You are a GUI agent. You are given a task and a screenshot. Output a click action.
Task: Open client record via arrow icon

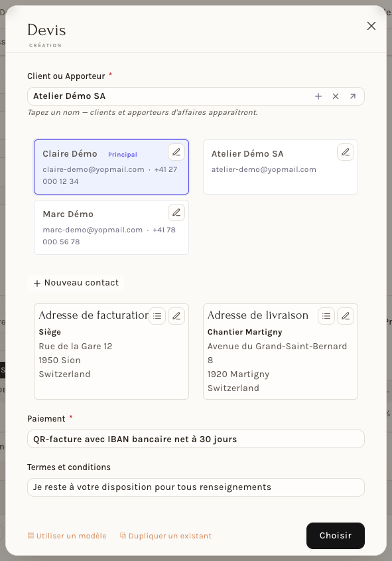(353, 96)
